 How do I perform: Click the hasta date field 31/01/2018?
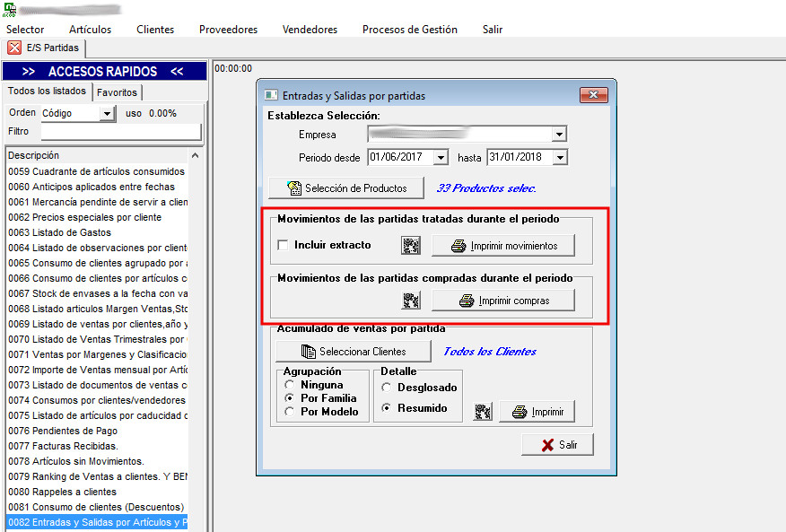point(520,157)
